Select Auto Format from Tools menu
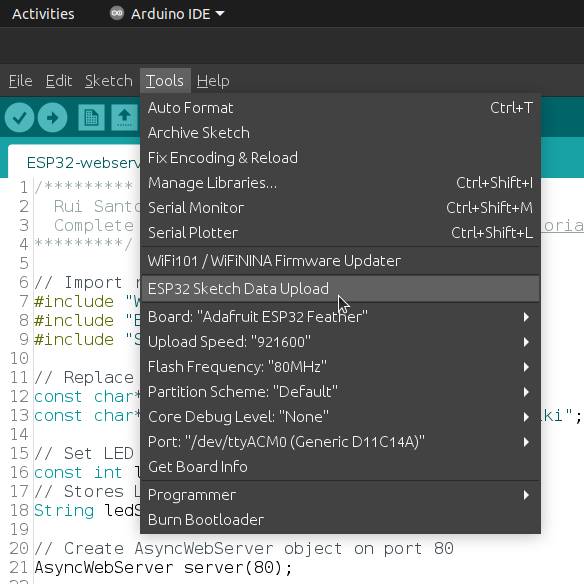This screenshot has width=584, height=584. tap(340, 108)
